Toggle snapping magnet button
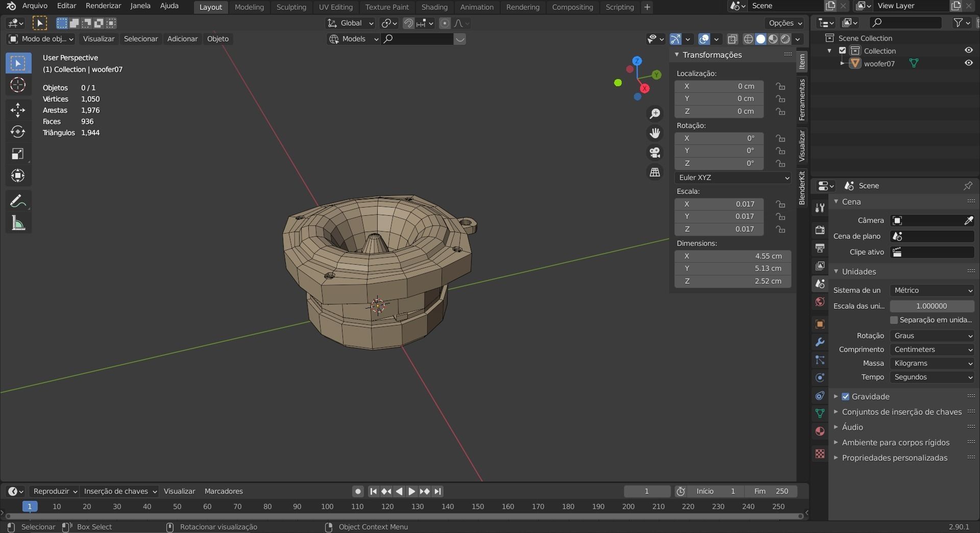 coord(408,23)
